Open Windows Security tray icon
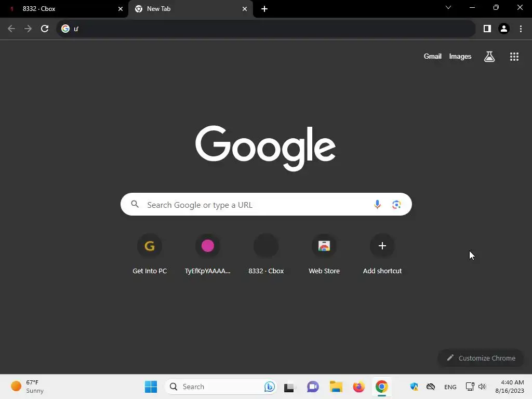Viewport: 532px width, 399px height. [x=414, y=387]
